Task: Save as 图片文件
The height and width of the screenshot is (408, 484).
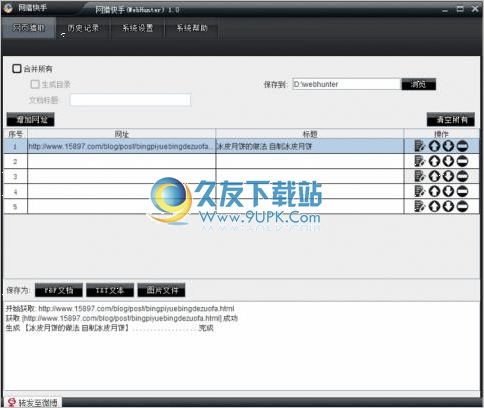Action: pyautogui.click(x=161, y=290)
